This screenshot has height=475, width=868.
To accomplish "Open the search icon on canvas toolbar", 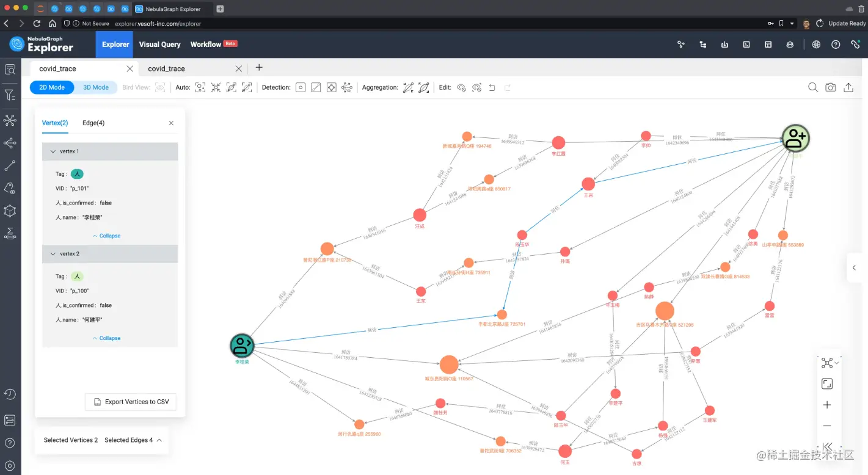I will click(813, 87).
